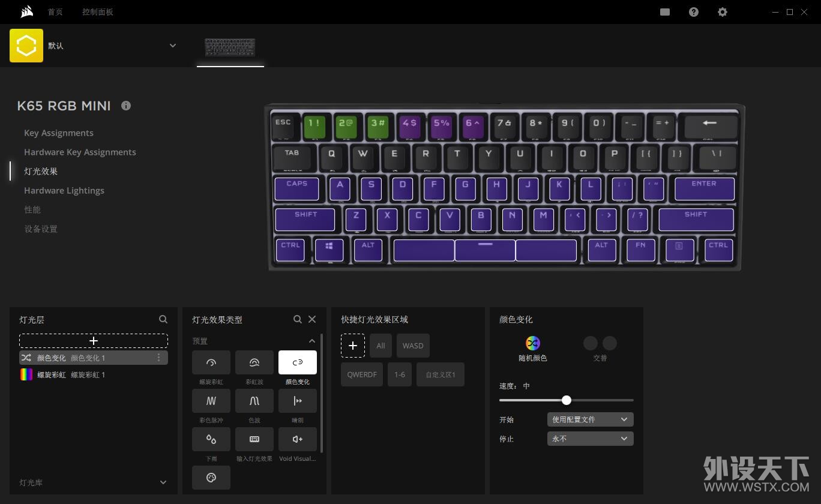821x504 pixels.
Task: Click the Corsair sails logo
Action: 26,11
